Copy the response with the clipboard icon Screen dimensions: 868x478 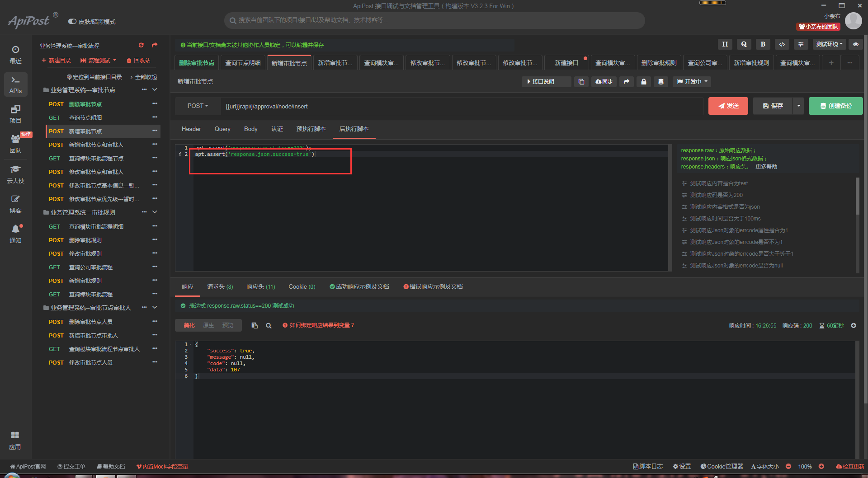(x=255, y=325)
